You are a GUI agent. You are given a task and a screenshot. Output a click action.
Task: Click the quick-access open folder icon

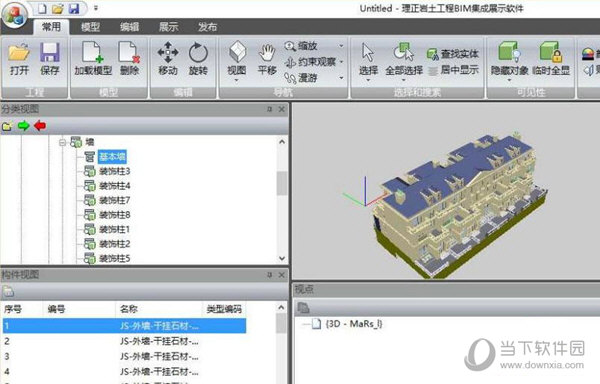[57, 8]
